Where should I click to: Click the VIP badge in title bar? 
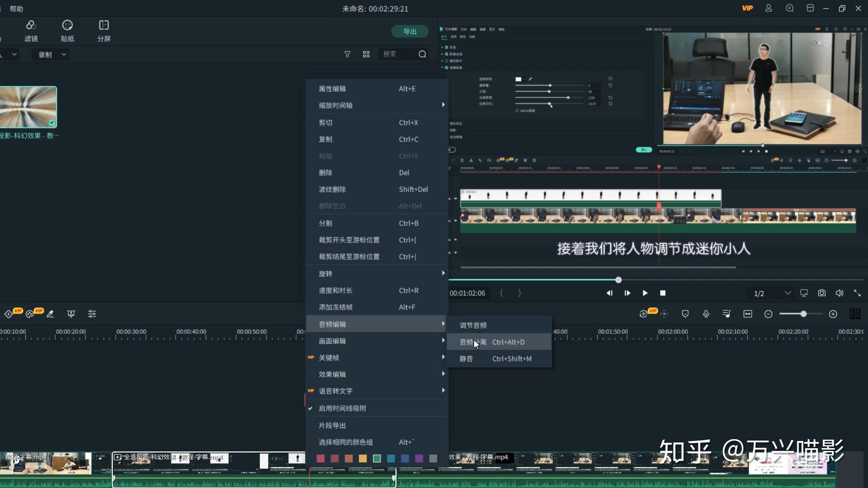pyautogui.click(x=747, y=8)
